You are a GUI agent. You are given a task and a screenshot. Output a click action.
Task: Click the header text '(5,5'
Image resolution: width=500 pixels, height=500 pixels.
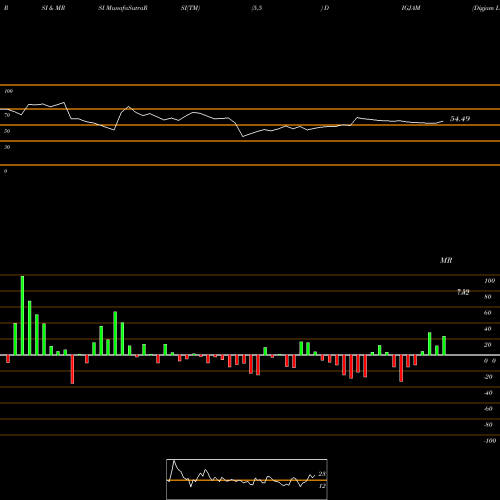click(257, 8)
